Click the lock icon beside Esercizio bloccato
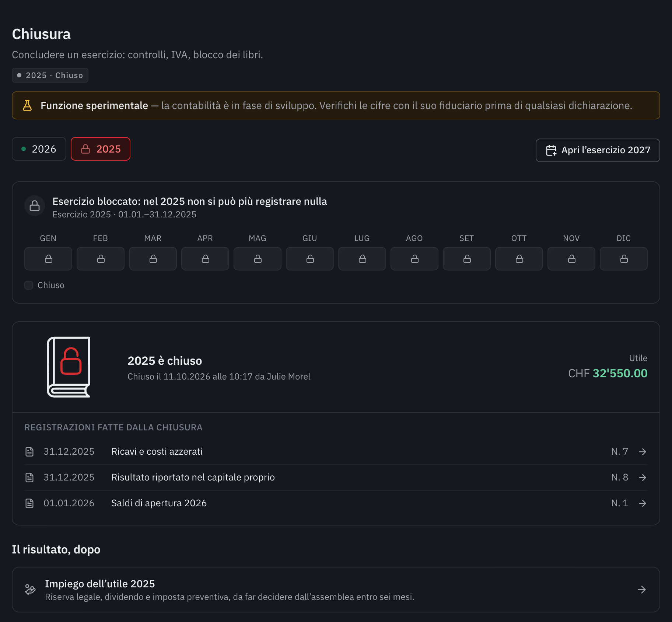This screenshot has height=622, width=672. pos(35,206)
